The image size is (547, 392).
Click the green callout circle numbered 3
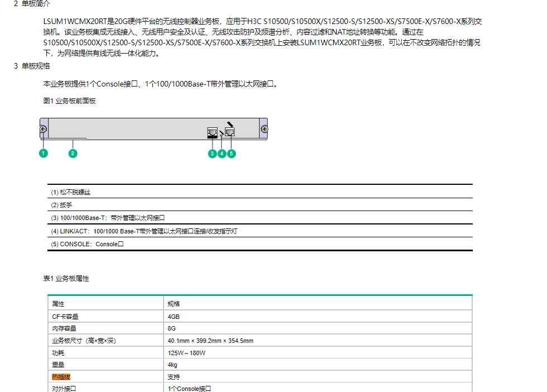coord(212,154)
